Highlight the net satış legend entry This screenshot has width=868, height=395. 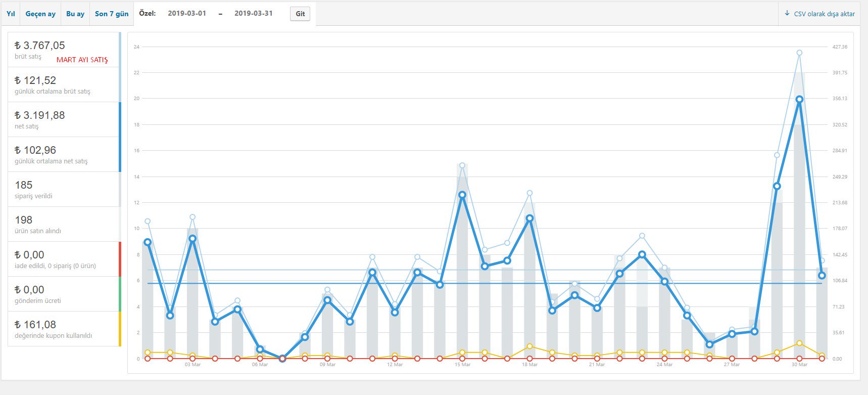pyautogui.click(x=64, y=119)
